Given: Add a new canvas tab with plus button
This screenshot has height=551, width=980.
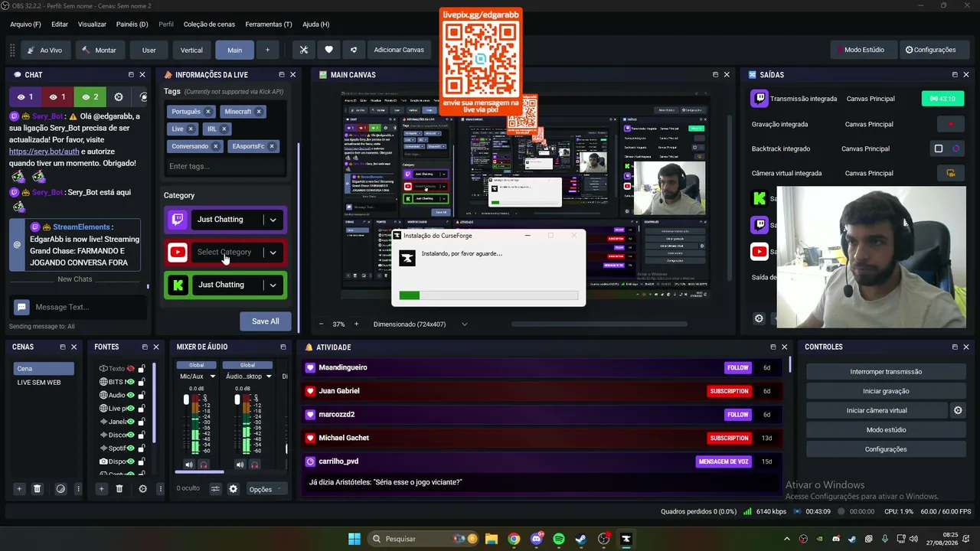Looking at the screenshot, I should click(x=267, y=50).
